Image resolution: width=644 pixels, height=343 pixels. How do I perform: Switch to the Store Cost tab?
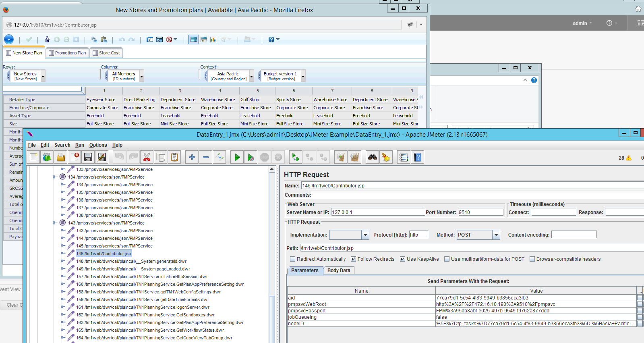(106, 53)
